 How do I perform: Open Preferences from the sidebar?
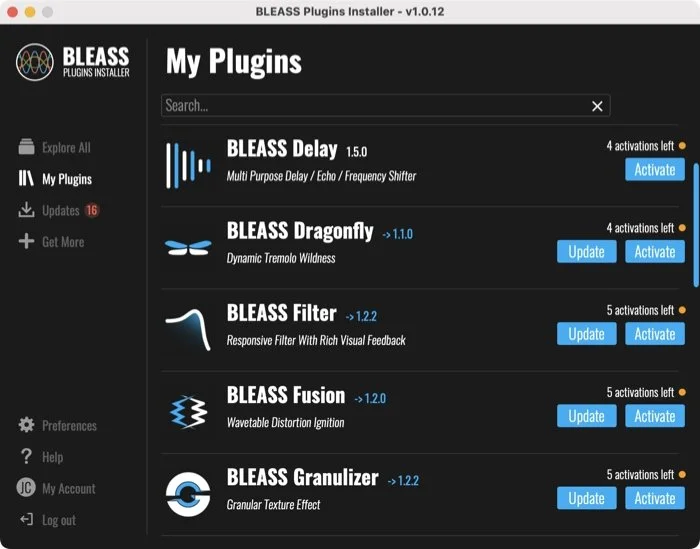tap(57, 425)
